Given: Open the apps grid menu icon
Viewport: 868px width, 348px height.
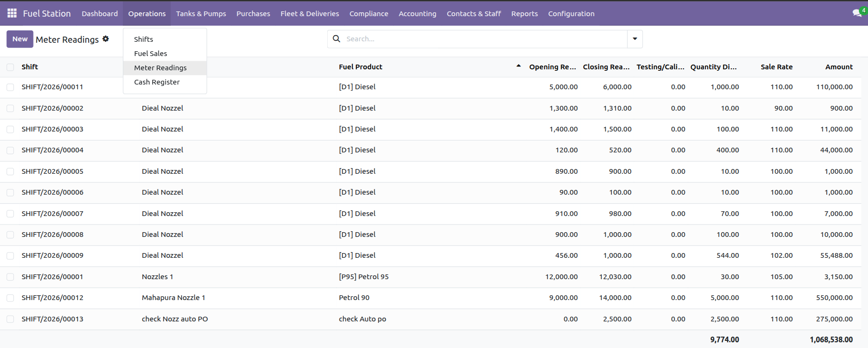Looking at the screenshot, I should (x=12, y=13).
